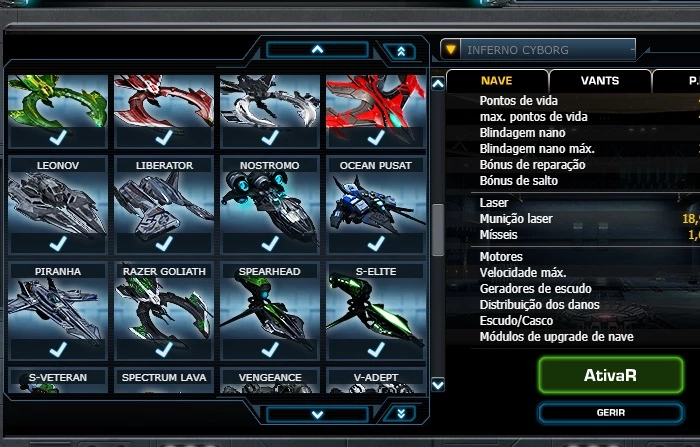Open the VANTS tab

(600, 81)
